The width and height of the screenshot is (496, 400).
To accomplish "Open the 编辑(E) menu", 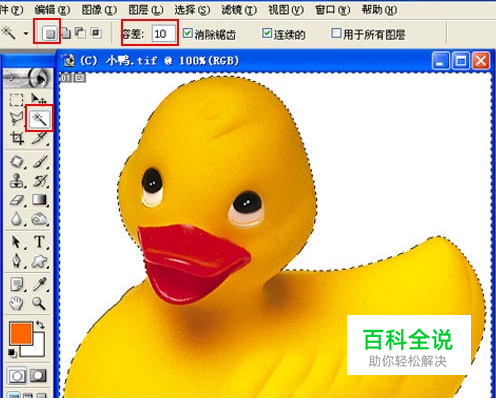I will (x=52, y=10).
